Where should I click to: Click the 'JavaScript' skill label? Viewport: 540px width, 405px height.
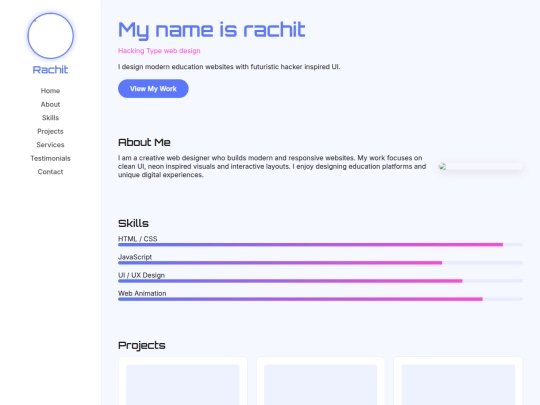pos(135,257)
